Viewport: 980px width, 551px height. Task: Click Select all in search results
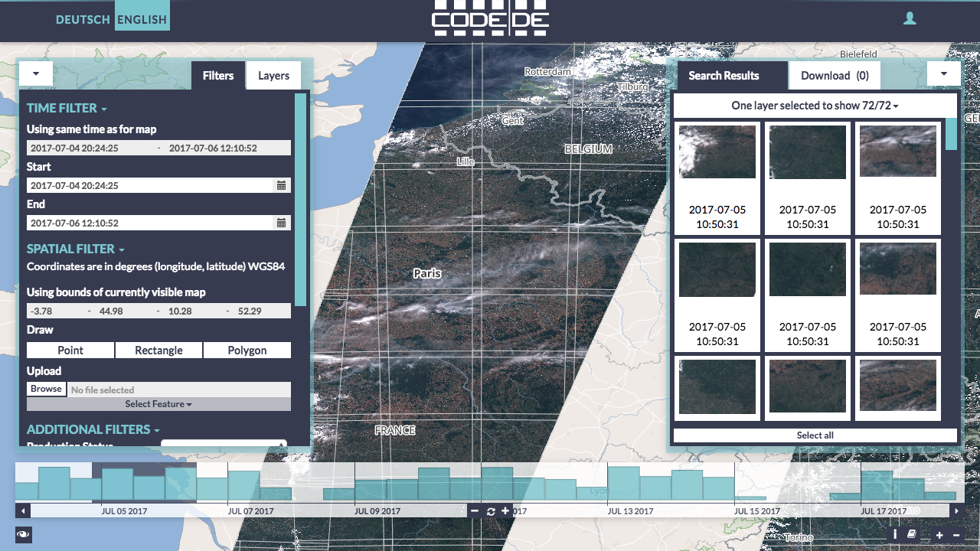coord(815,435)
